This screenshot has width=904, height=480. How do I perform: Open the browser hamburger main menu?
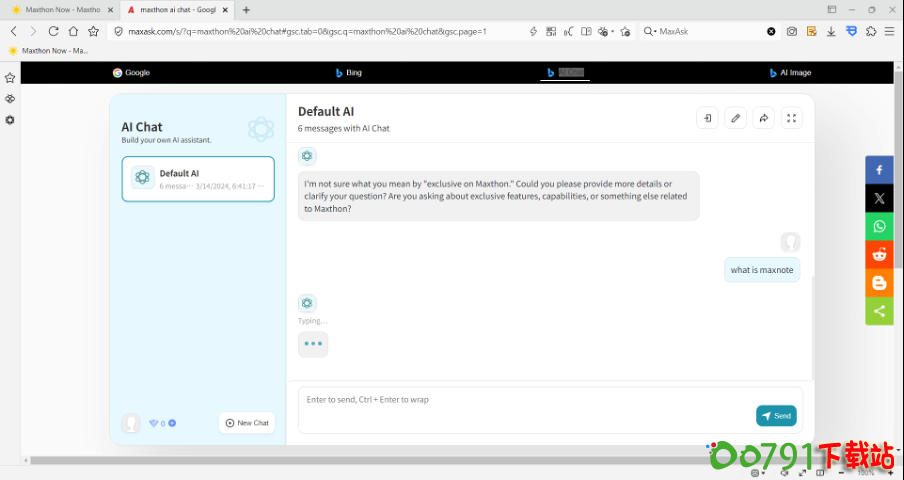890,31
